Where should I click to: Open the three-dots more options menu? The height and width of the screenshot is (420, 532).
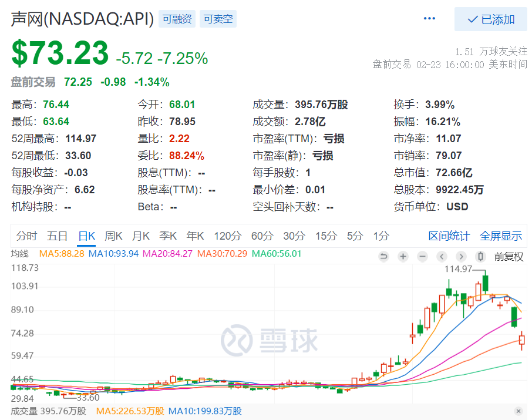pos(429,19)
